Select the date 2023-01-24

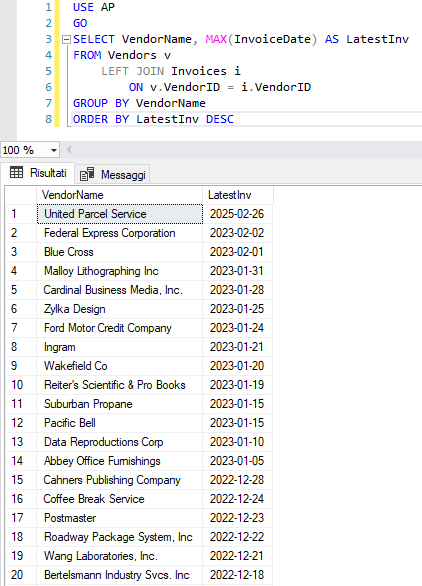[237, 328]
